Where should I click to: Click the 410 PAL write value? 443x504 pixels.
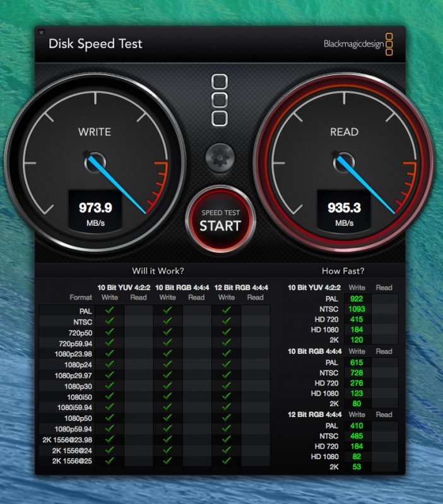click(x=357, y=426)
